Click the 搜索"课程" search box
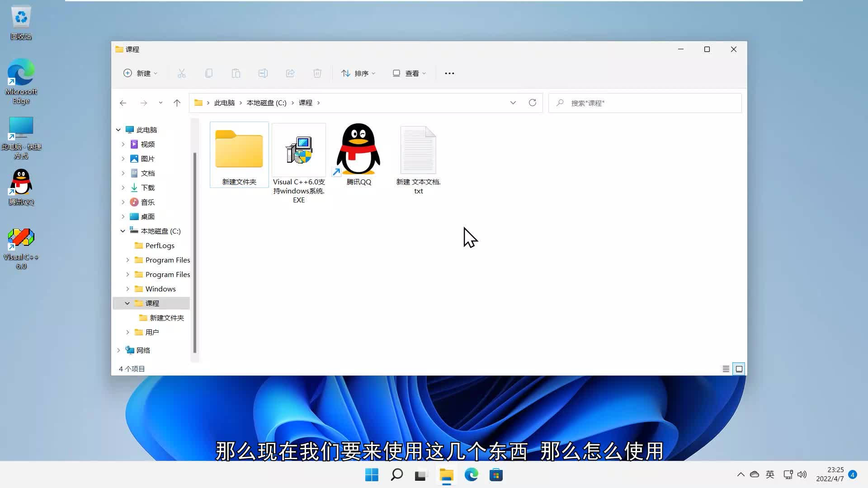Image resolution: width=868 pixels, height=488 pixels. click(x=645, y=103)
